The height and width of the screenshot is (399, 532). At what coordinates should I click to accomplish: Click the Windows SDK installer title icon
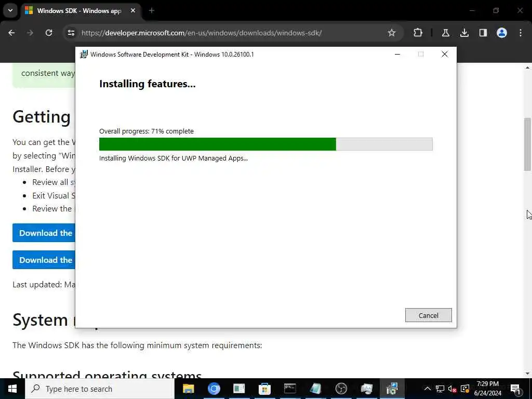pyautogui.click(x=84, y=54)
